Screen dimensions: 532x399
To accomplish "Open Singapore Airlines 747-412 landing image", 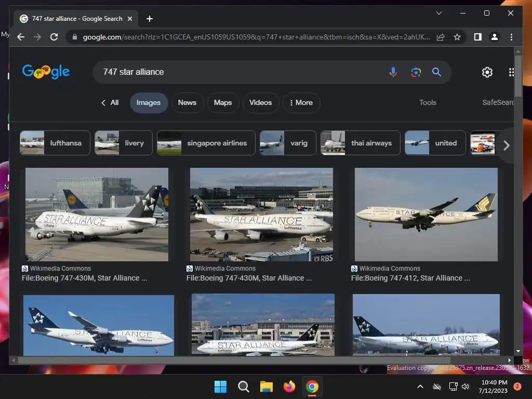I will (x=426, y=215).
